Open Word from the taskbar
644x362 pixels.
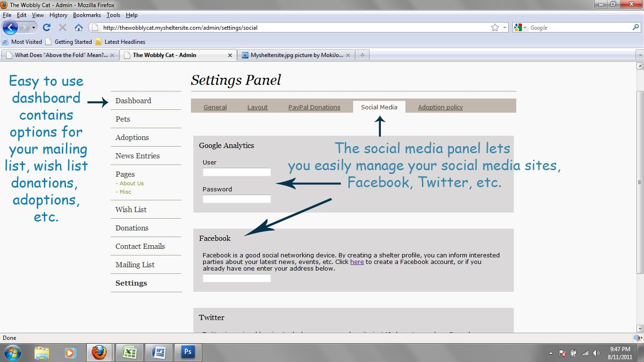(x=158, y=353)
